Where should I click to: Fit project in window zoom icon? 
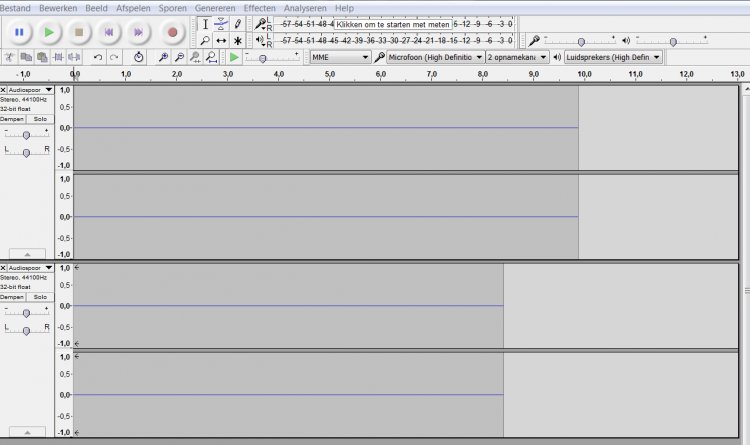tap(211, 57)
